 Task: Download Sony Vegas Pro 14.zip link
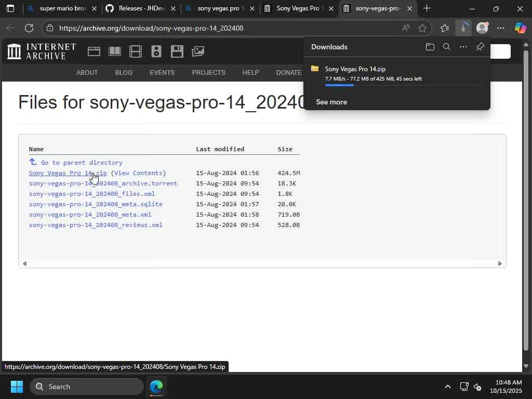(68, 173)
